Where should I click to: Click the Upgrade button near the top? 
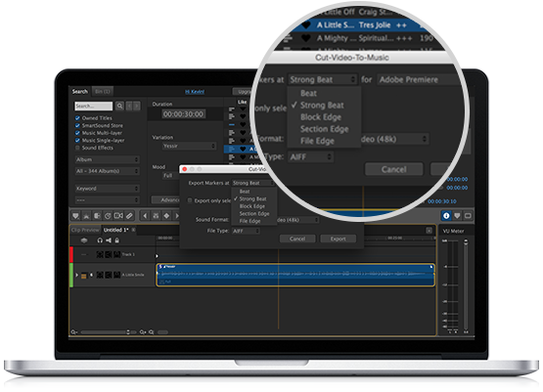(x=242, y=92)
